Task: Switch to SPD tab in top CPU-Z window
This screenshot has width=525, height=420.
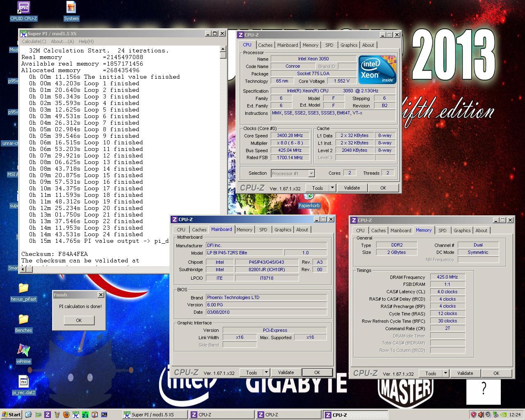Action: [x=329, y=45]
